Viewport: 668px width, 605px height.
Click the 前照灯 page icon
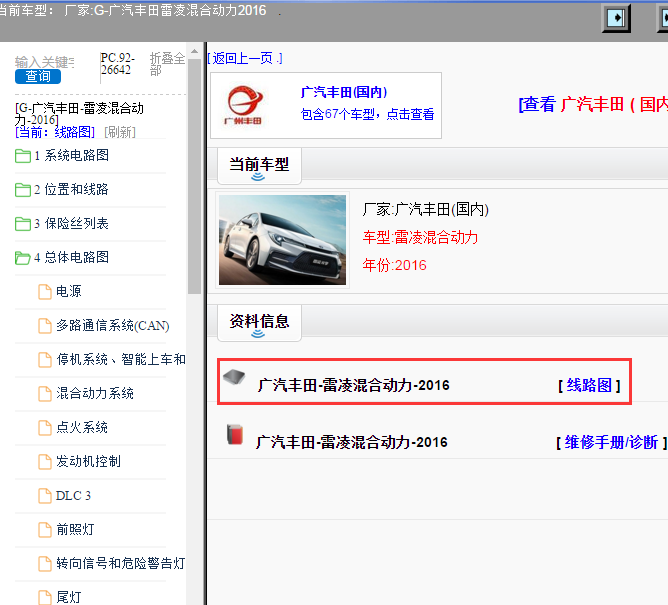(45, 530)
